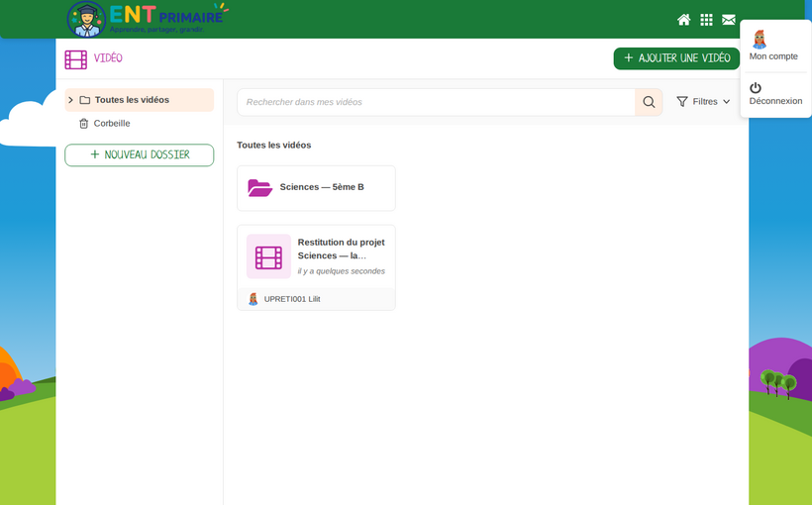This screenshot has width=812, height=505.
Task: Expand the Toutes les vidéos tree
Action: (x=71, y=100)
